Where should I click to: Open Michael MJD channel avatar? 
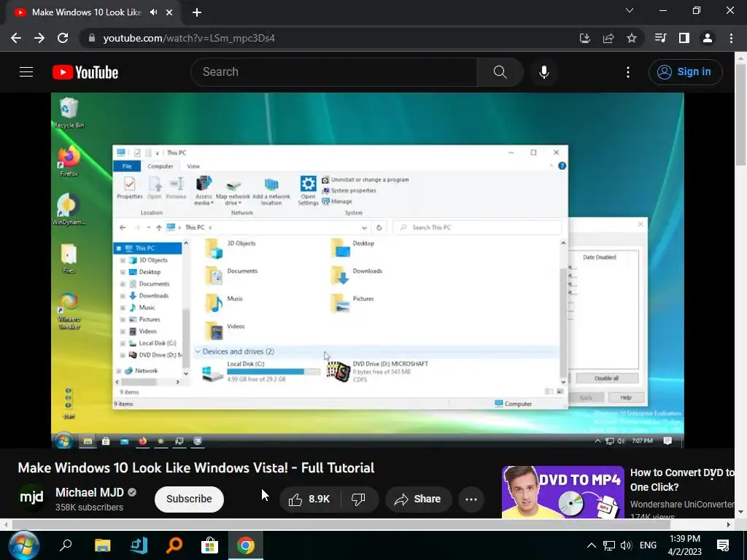32,498
